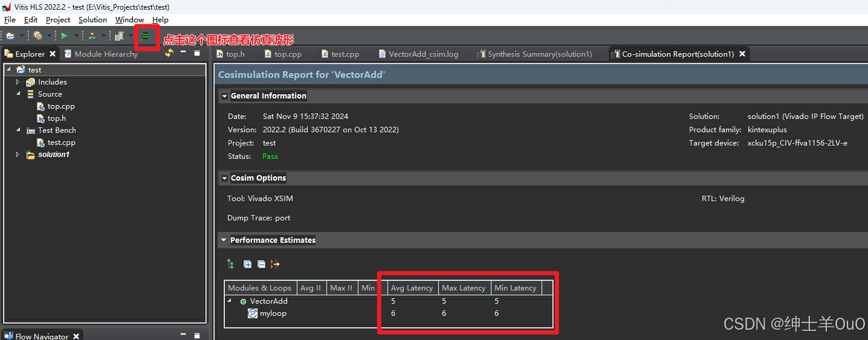
Task: Open dropdown arrow next to green run icon
Action: [76, 36]
